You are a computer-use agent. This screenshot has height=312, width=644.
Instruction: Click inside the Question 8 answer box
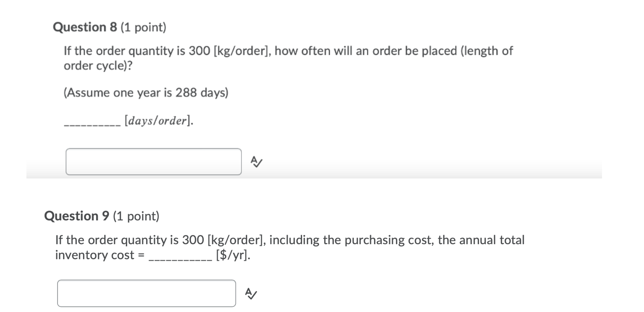(x=154, y=162)
